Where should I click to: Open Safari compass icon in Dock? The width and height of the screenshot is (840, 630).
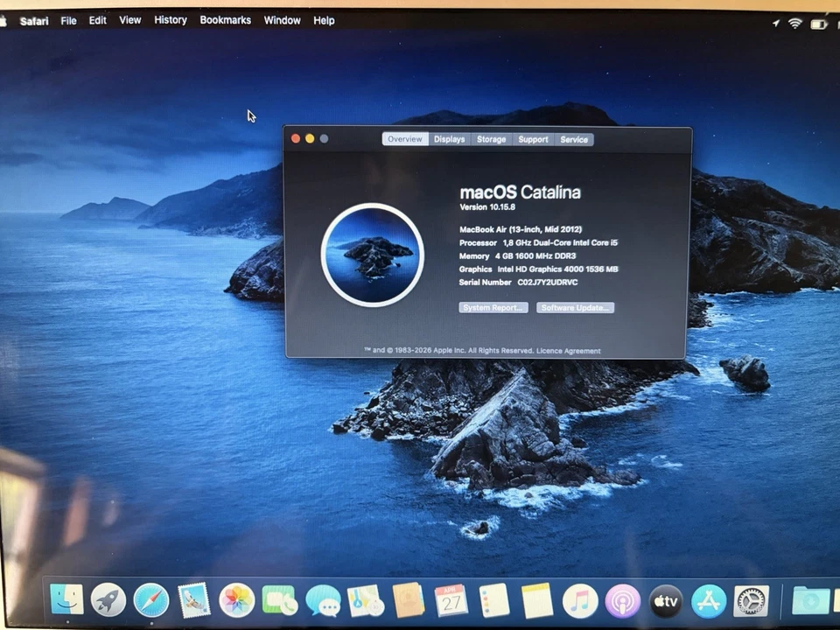coord(151,600)
